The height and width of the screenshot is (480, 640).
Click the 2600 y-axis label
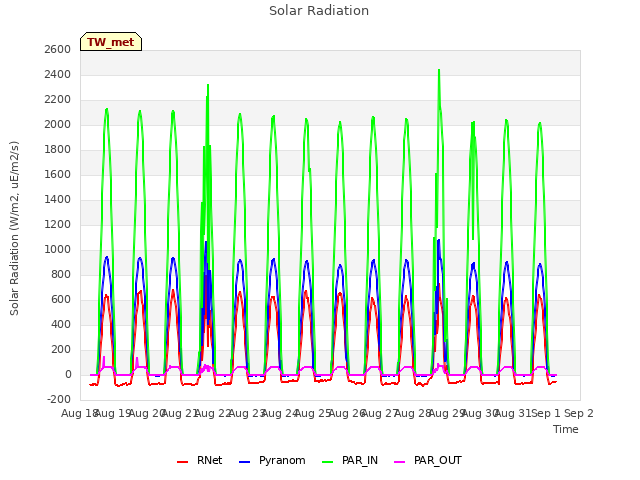point(58,49)
